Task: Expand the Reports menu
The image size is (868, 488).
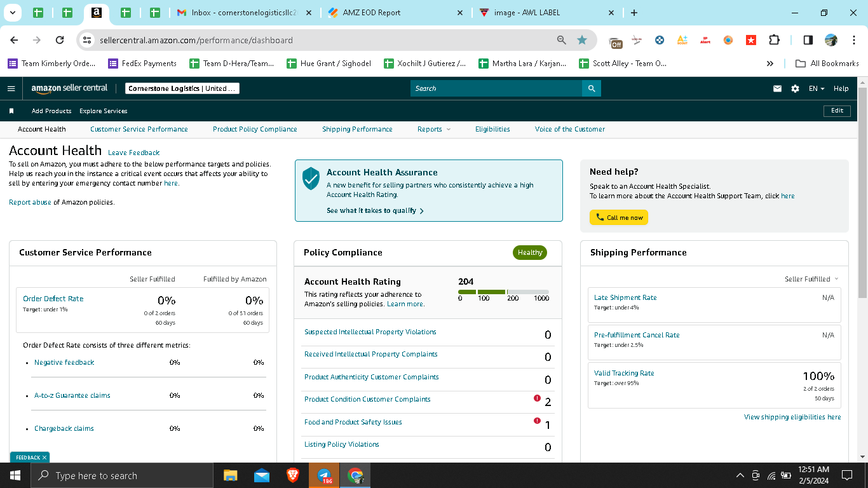Action: click(434, 129)
